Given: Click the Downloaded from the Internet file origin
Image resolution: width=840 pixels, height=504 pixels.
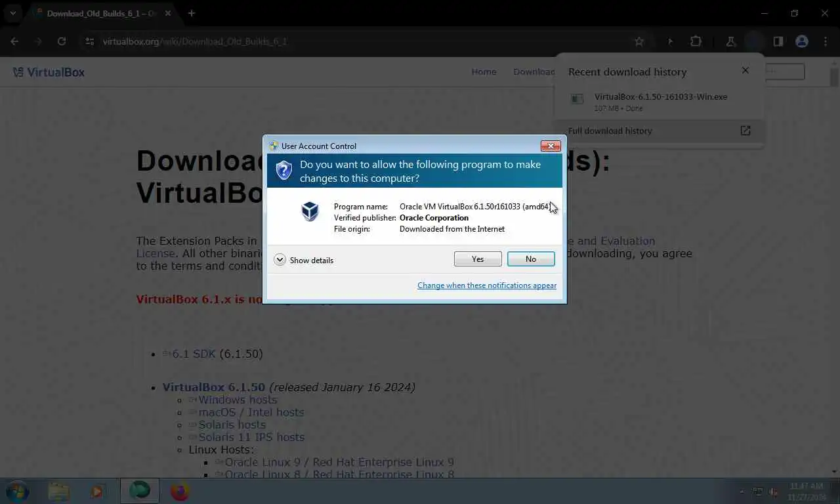Looking at the screenshot, I should tap(452, 229).
